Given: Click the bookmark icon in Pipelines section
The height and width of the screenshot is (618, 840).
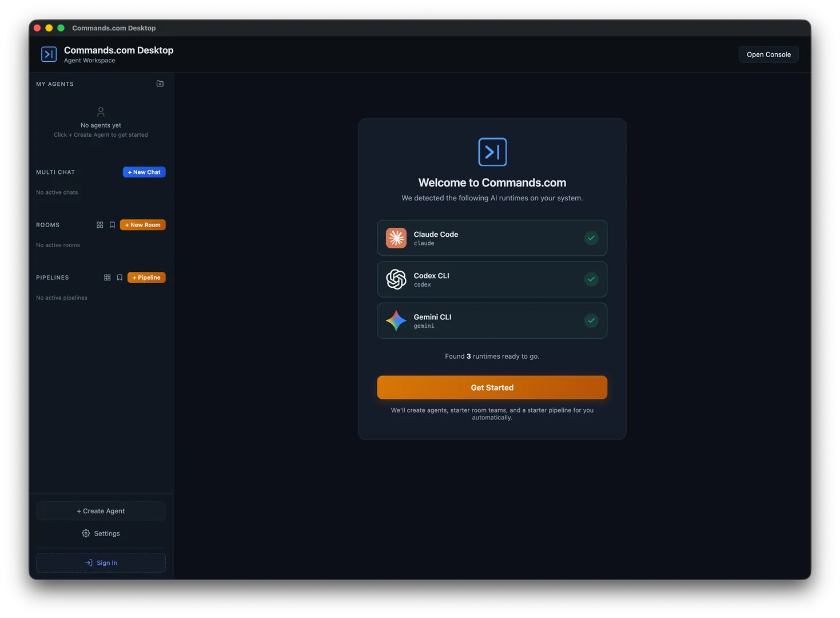Looking at the screenshot, I should pos(120,278).
